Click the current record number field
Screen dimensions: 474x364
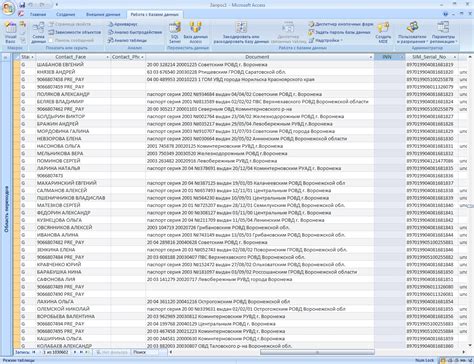[55, 352]
